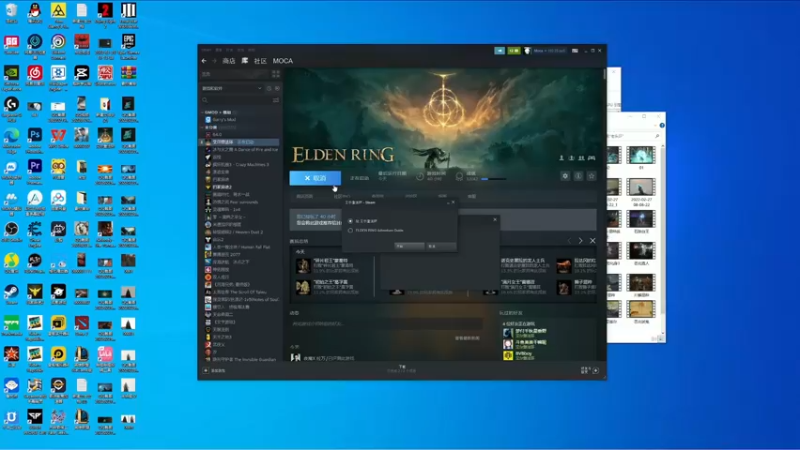This screenshot has width=800, height=450.
Task: Go back with Steam's back arrow
Action: point(204,61)
